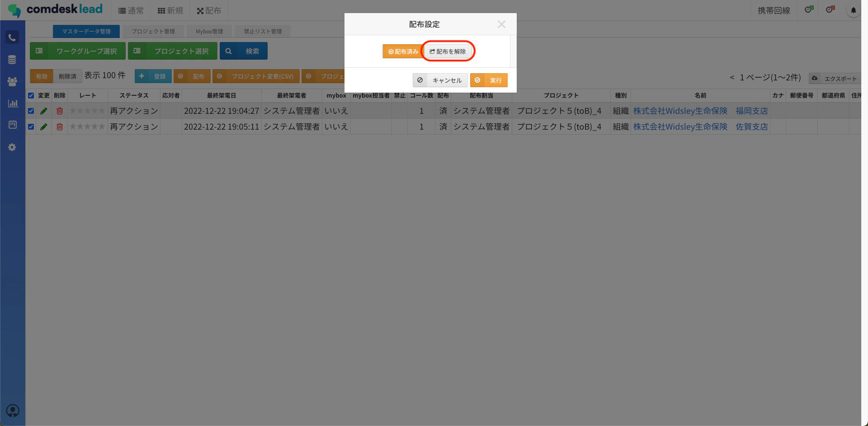Switch to 有効 records filter

[42, 76]
